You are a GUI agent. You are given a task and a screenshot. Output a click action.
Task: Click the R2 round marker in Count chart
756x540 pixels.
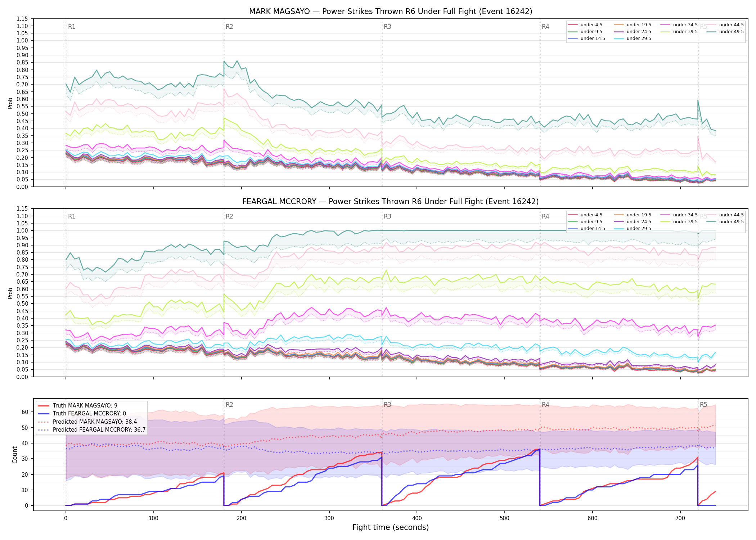coord(229,405)
